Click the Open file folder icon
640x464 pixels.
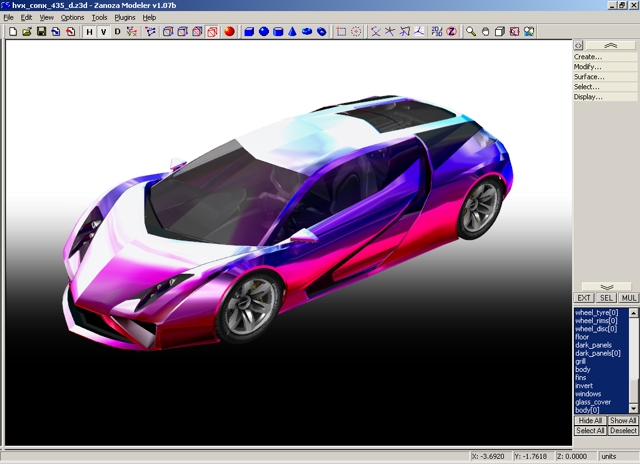[x=26, y=32]
